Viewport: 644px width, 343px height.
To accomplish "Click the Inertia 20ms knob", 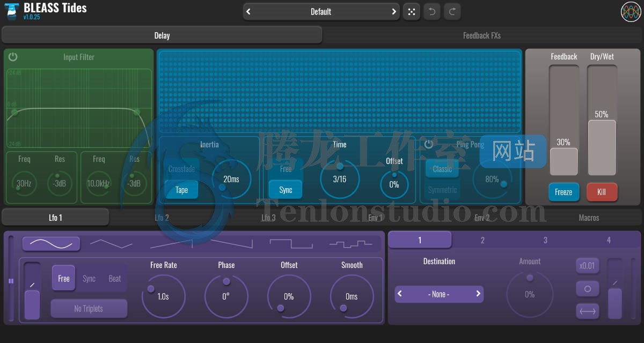I will pyautogui.click(x=231, y=179).
